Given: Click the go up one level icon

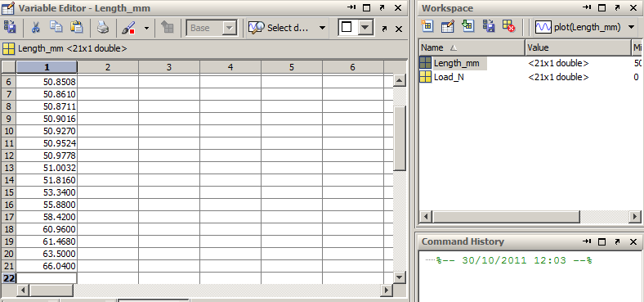Looking at the screenshot, I should (x=168, y=28).
